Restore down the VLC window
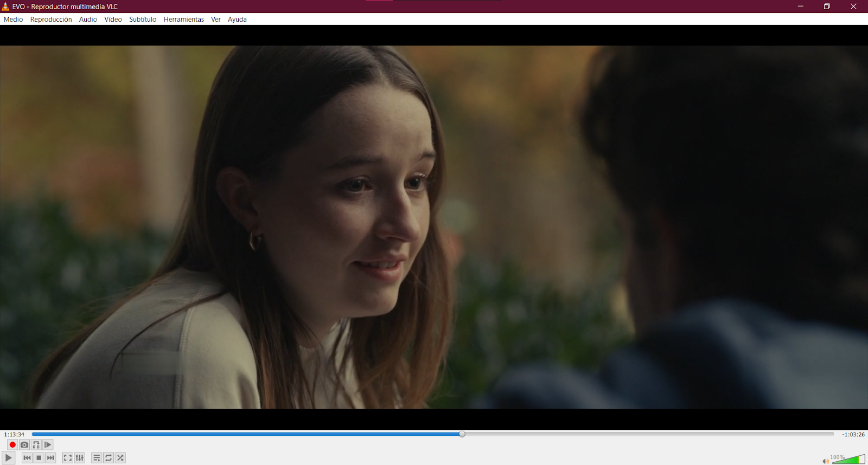The width and height of the screenshot is (868, 465). tap(827, 7)
